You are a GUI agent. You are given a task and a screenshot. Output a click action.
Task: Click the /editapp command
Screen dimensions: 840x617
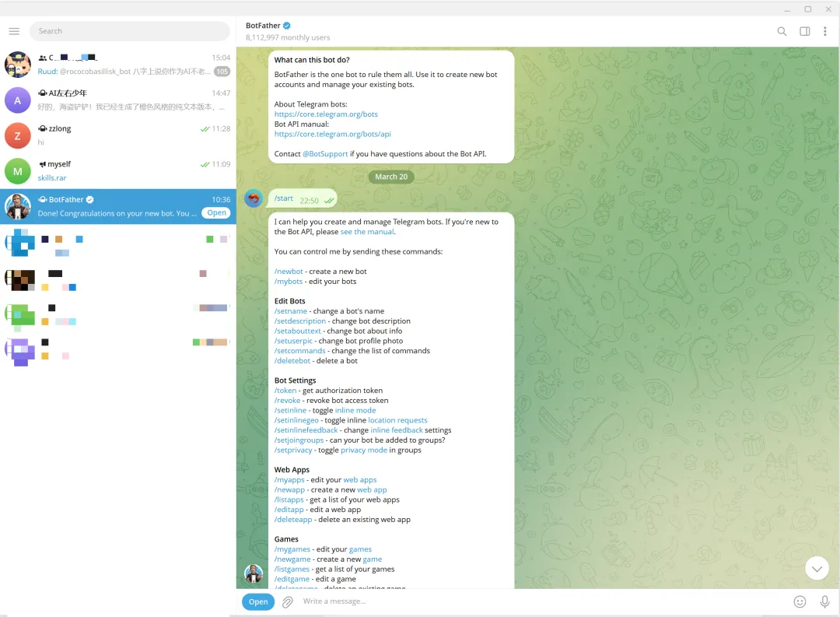pos(289,510)
